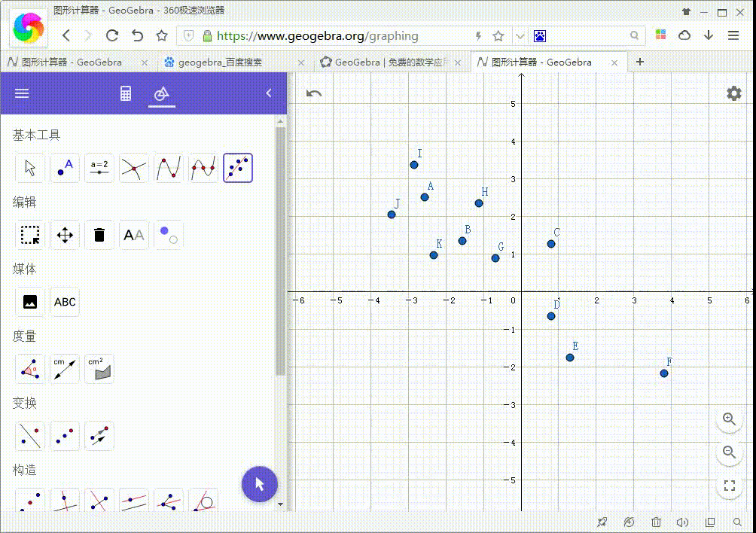Select the Perpendicular Bisector tool
The height and width of the screenshot is (533, 756).
point(99,500)
